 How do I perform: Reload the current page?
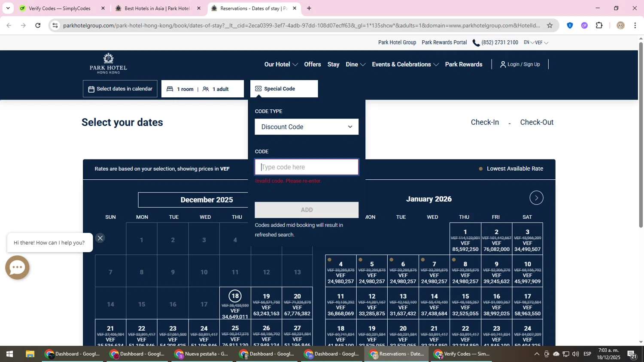38,25
